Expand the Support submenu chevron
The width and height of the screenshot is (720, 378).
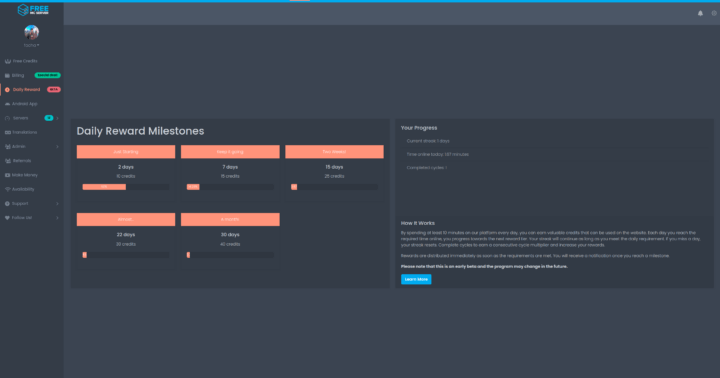pyautogui.click(x=57, y=203)
